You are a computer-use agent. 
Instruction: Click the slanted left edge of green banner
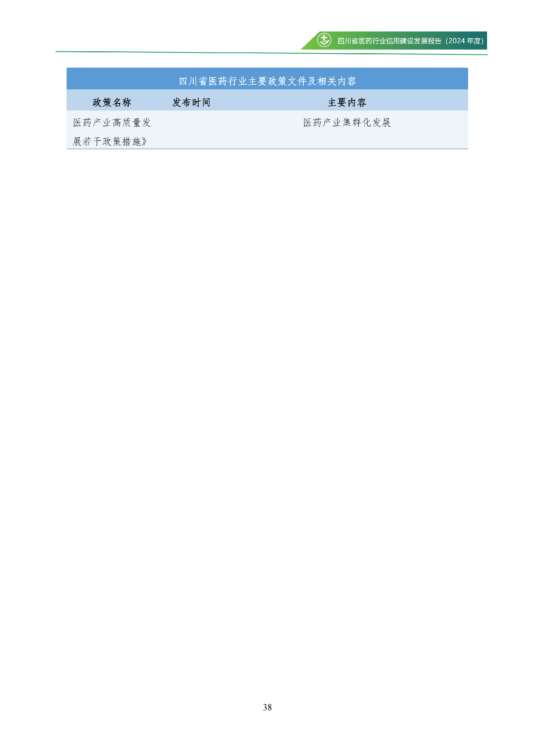pos(310,40)
